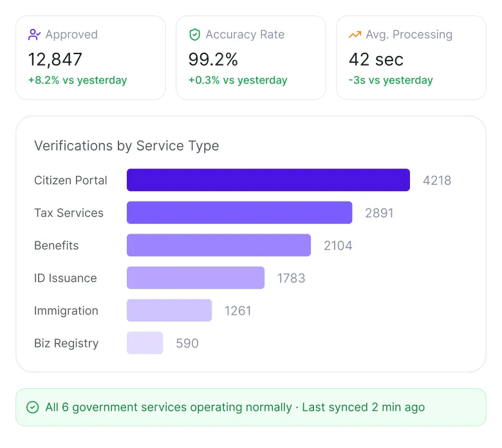Click the '590' value
This screenshot has width=502, height=448.
[187, 344]
